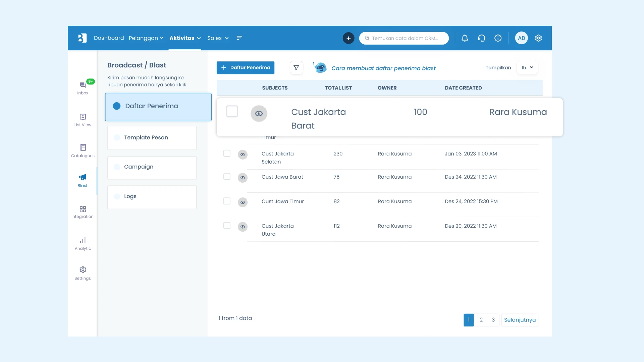The height and width of the screenshot is (362, 644).
Task: Go to Dashboard in top navigation
Action: (109, 38)
